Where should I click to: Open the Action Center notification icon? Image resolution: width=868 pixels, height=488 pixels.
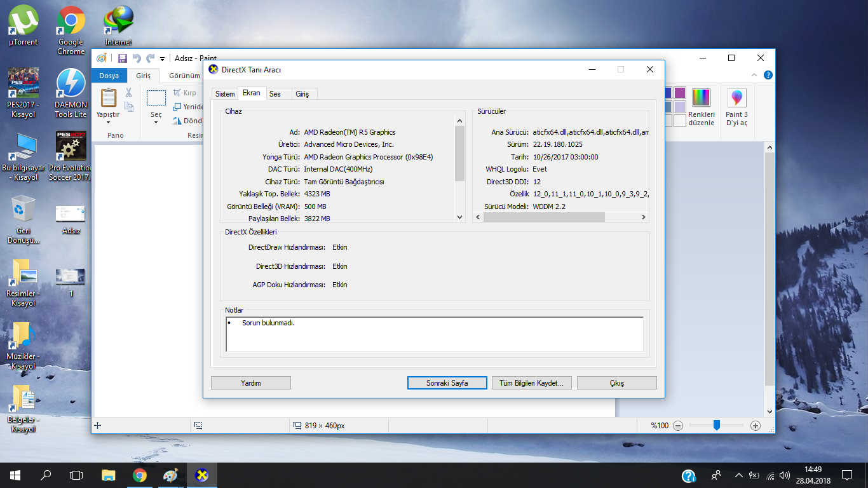coord(846,475)
